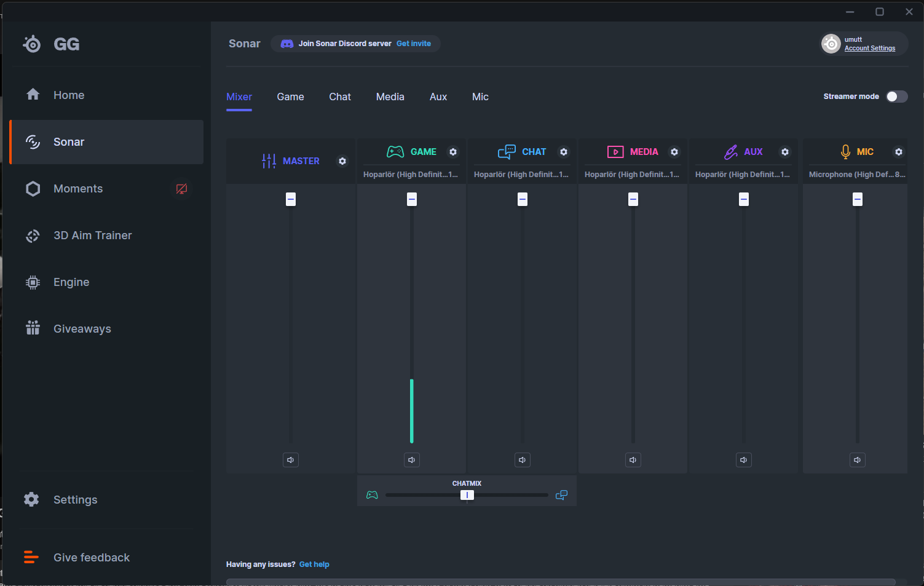This screenshot has height=586, width=924.
Task: Click the CHAT volume slider handle
Action: click(523, 199)
